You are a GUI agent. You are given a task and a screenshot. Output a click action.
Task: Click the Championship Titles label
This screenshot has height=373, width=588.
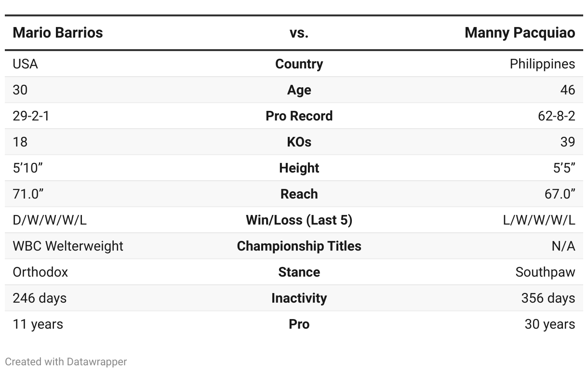coord(299,246)
